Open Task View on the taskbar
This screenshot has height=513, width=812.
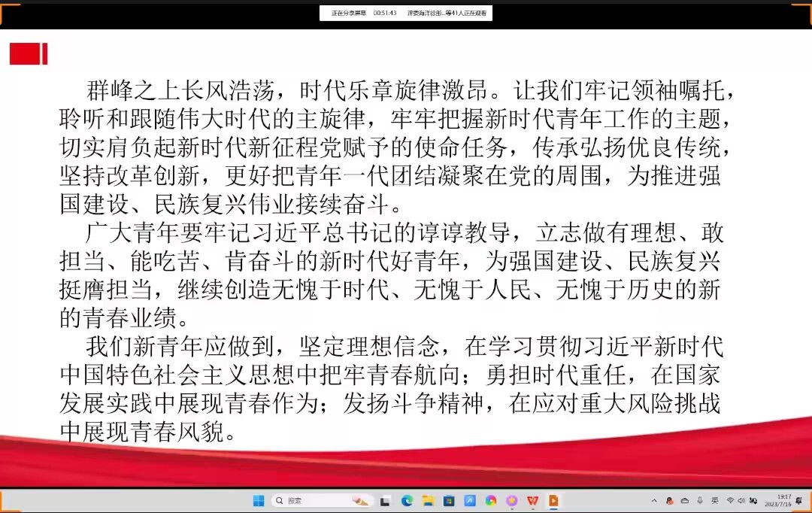coord(386,500)
